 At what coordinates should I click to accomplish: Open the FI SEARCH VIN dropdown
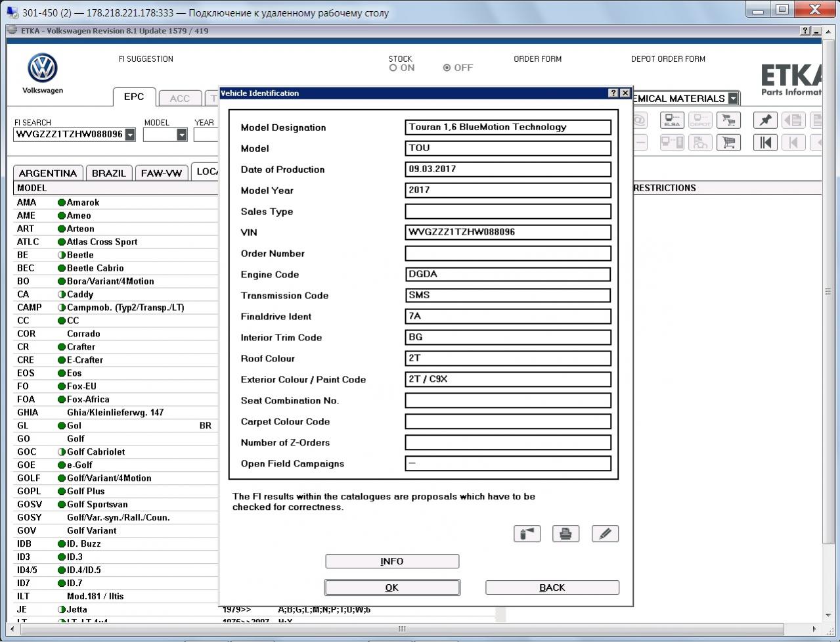(130, 135)
